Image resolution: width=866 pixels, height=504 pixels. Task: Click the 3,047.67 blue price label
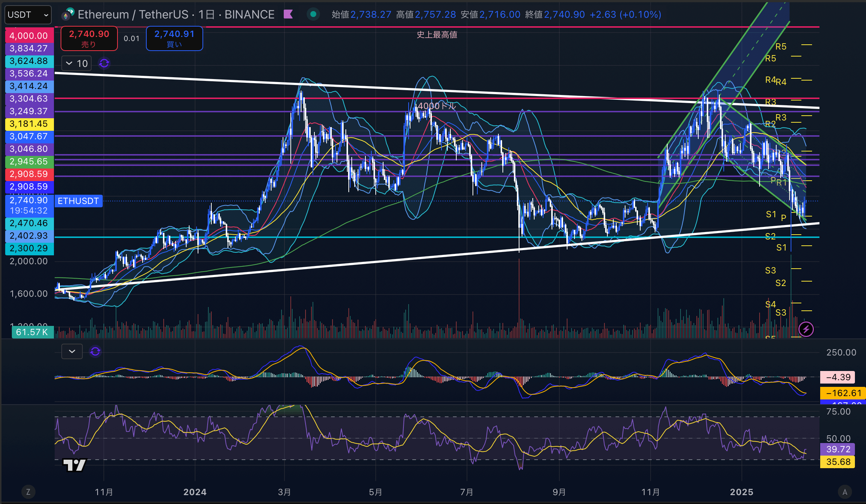29,136
